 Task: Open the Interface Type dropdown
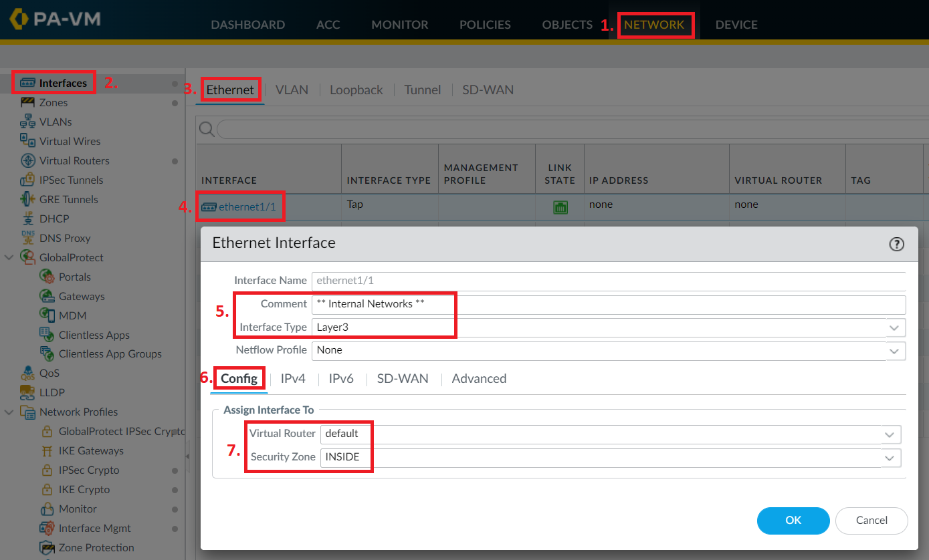click(894, 327)
